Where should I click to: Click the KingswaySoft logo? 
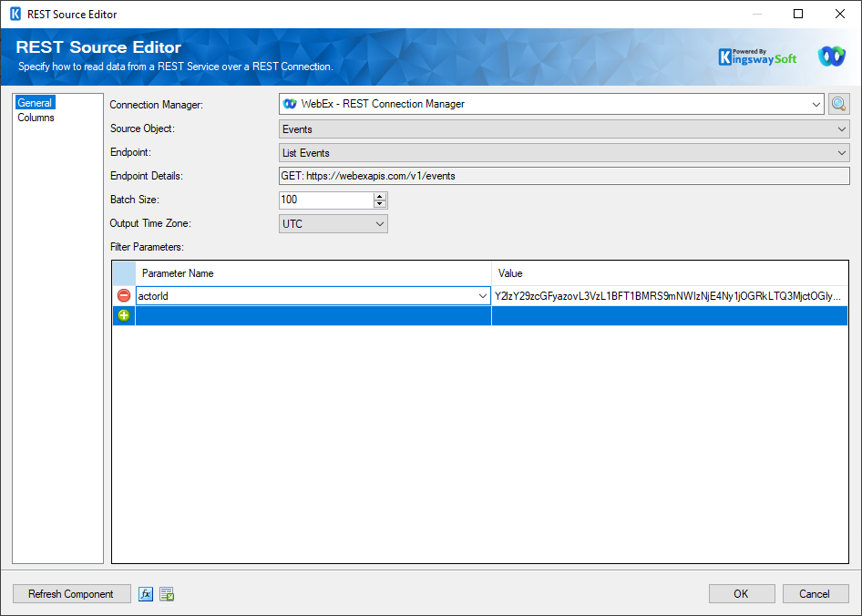pos(757,57)
